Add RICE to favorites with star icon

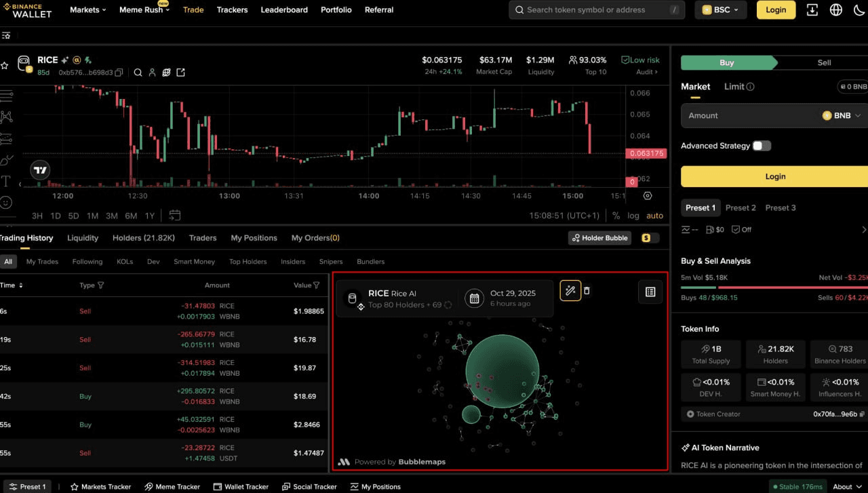5,66
